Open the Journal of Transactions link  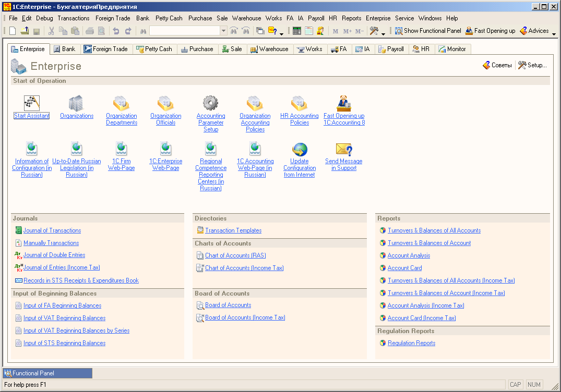coord(52,230)
